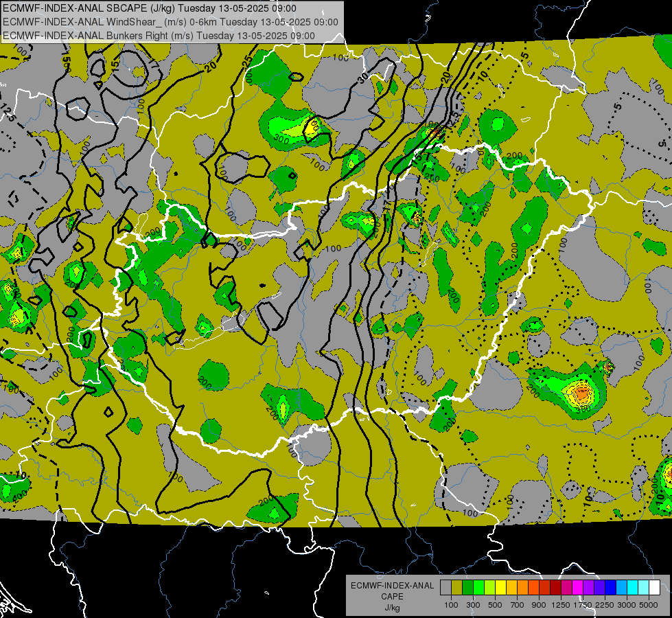This screenshot has height=618, width=672.
Task: Pick the olive swatch in CAPE legend
Action: click(457, 588)
